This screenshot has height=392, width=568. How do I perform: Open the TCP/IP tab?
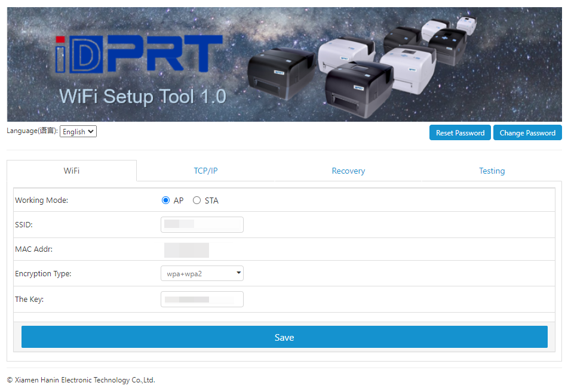pos(205,171)
